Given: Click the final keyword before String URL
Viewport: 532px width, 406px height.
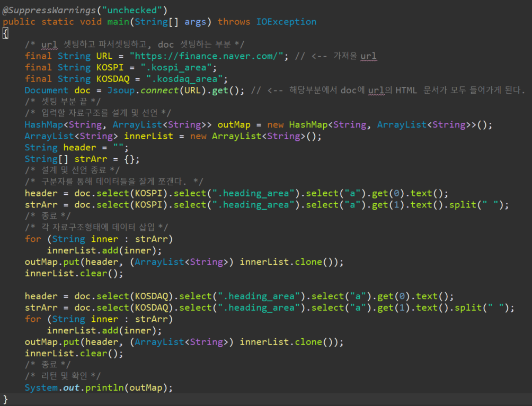Looking at the screenshot, I should (38, 56).
